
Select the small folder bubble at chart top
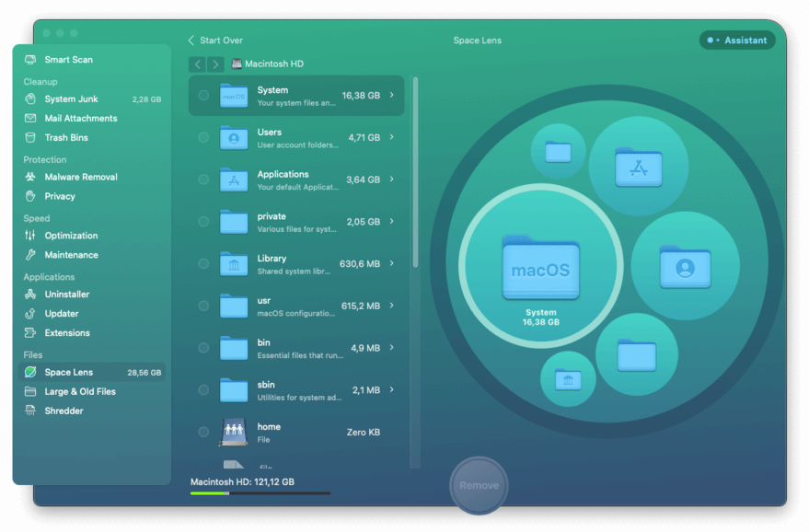(559, 151)
